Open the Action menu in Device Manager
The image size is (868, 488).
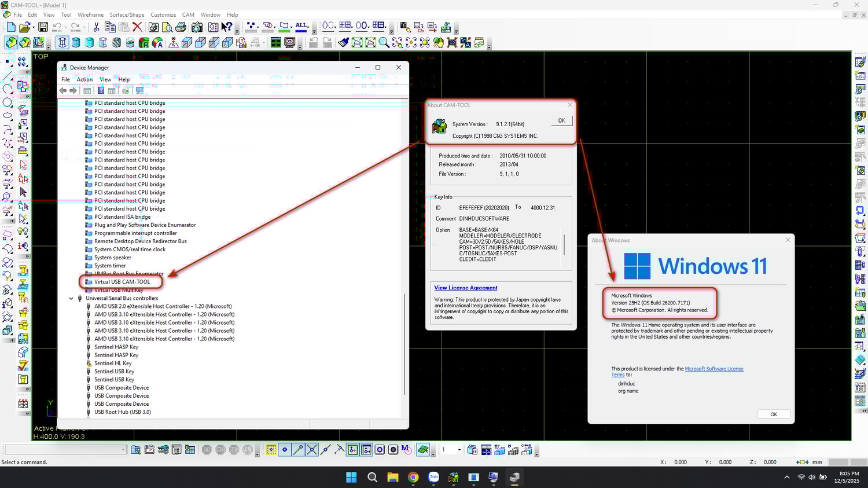tap(84, 79)
